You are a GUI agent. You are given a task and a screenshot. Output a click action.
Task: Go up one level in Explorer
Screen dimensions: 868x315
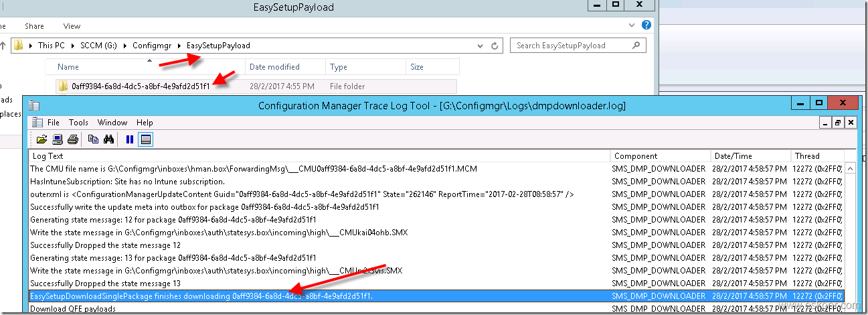[x=2, y=46]
